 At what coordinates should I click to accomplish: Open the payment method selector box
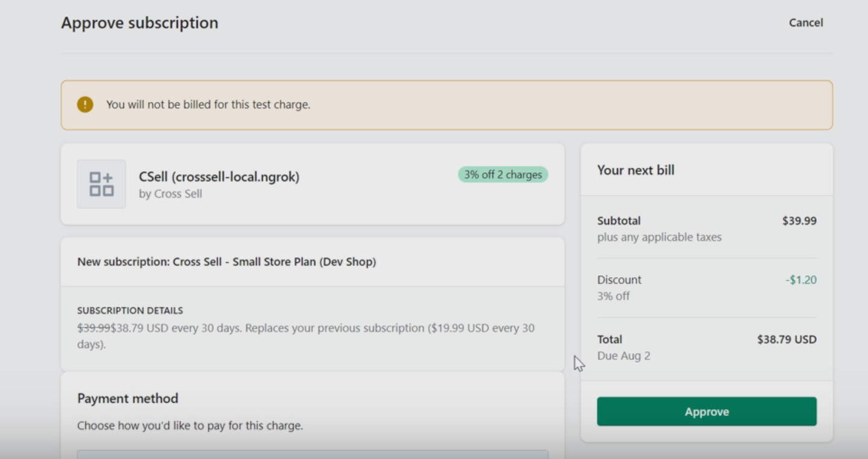pyautogui.click(x=312, y=454)
